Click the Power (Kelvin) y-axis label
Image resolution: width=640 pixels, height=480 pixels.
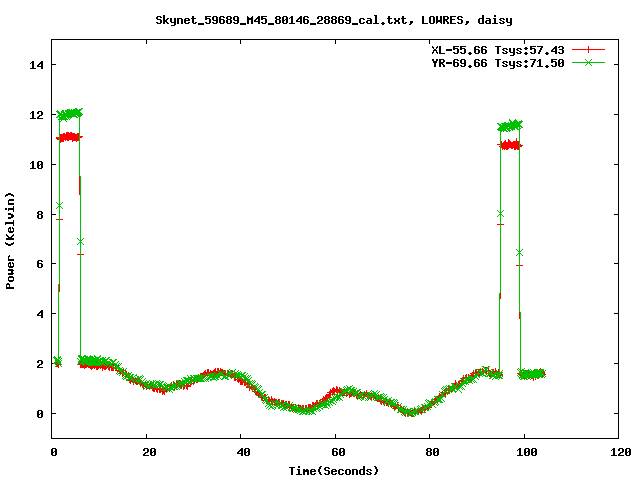click(10, 241)
